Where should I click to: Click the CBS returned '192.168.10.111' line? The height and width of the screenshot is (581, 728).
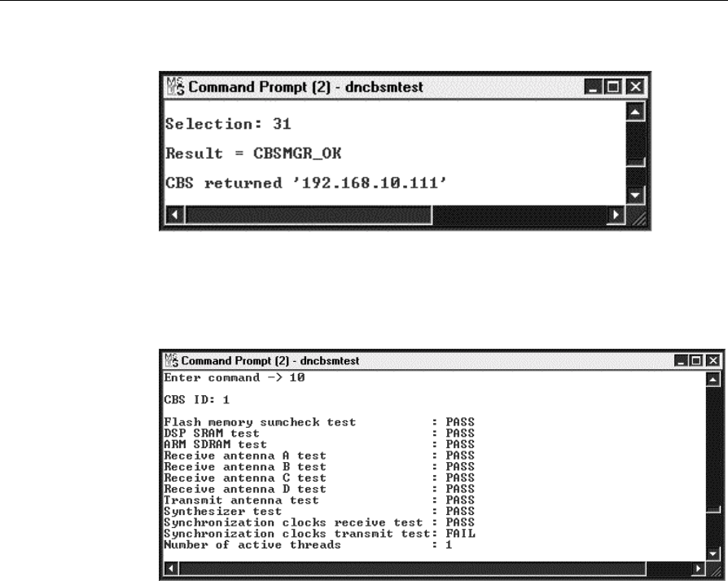point(306,183)
